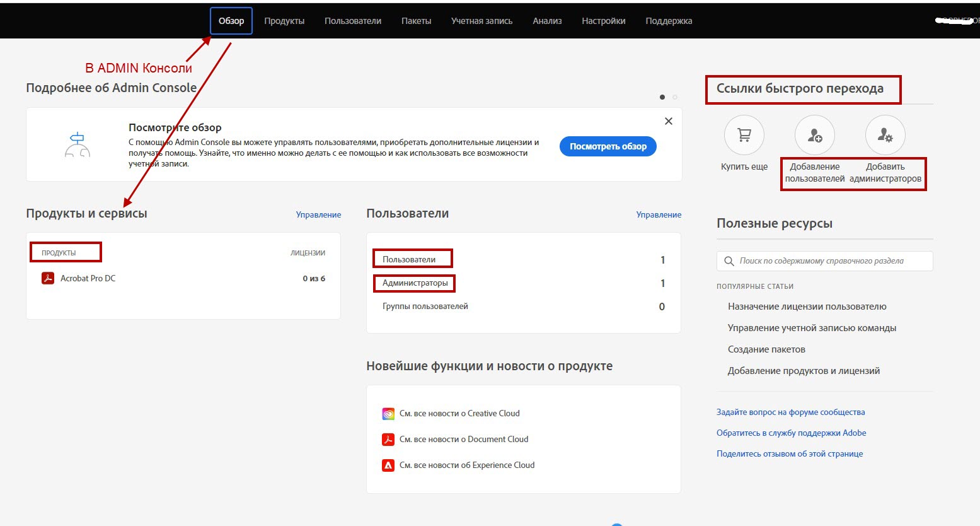Click the Группы пользователей row
The width and height of the screenshot is (980, 526).
[x=524, y=307]
